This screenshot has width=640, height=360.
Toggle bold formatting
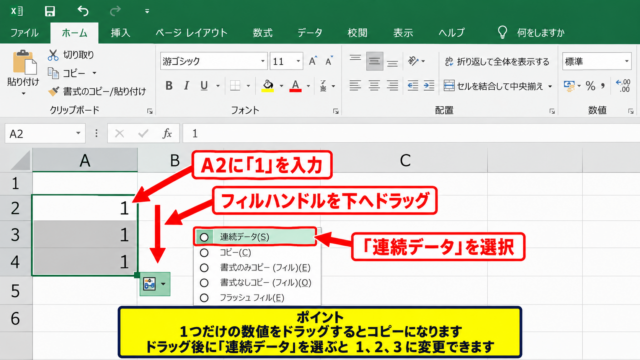(x=169, y=86)
